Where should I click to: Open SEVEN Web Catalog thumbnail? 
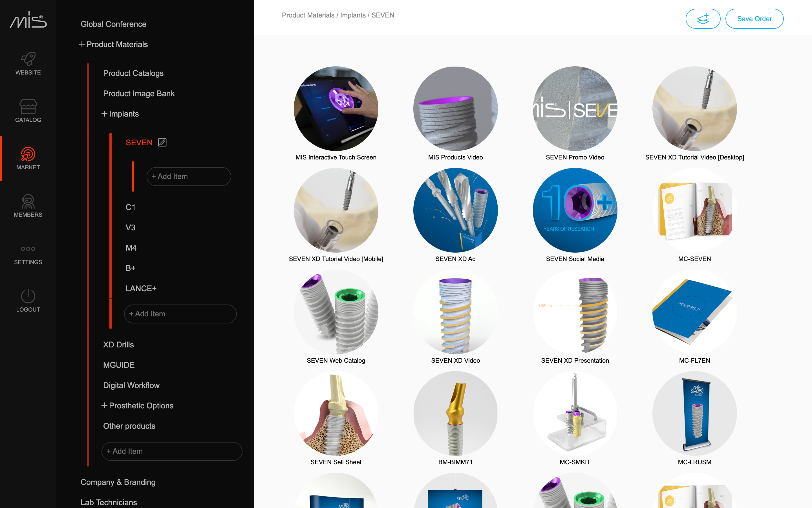click(336, 312)
